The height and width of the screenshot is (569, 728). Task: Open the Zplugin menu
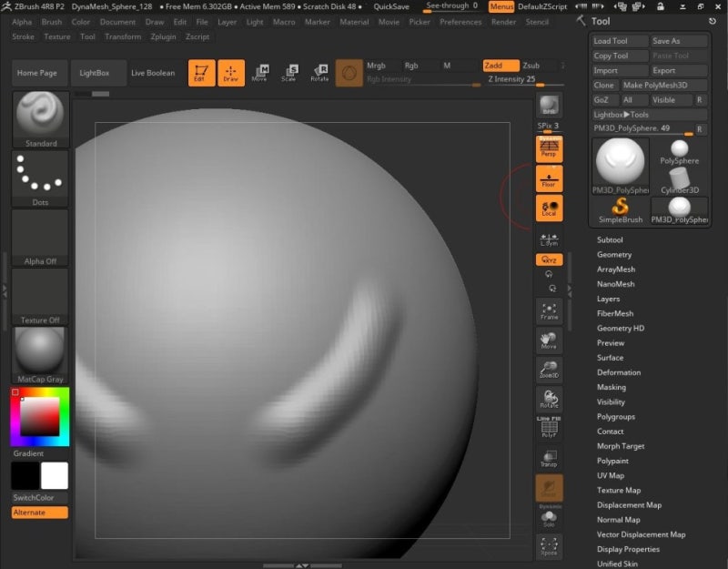(x=163, y=36)
